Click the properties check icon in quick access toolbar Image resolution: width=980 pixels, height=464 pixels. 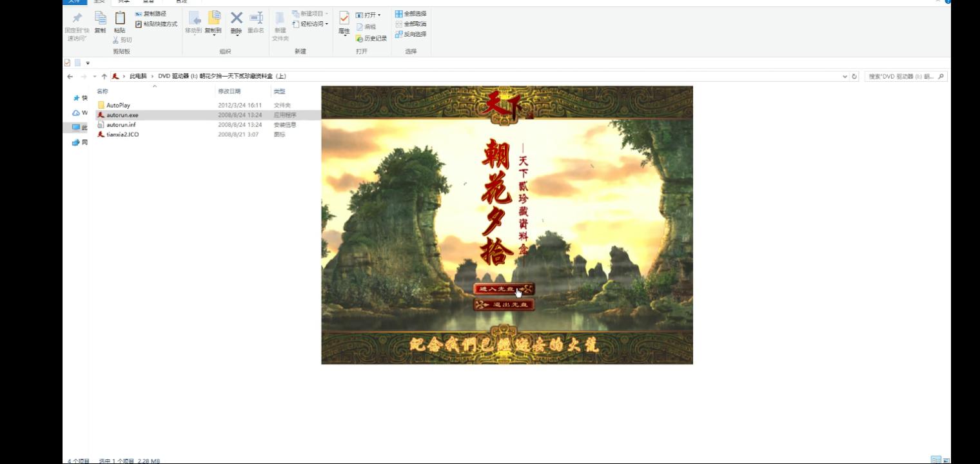pyautogui.click(x=68, y=63)
